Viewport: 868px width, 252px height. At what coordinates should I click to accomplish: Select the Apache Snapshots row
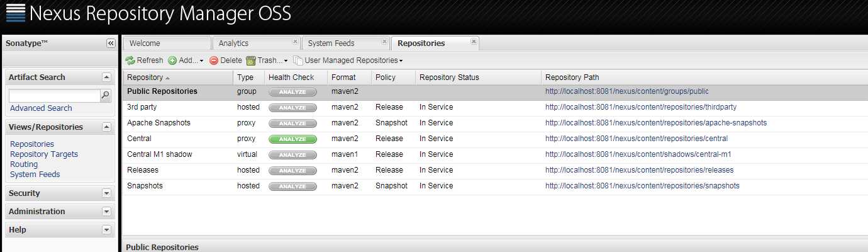tap(495, 123)
